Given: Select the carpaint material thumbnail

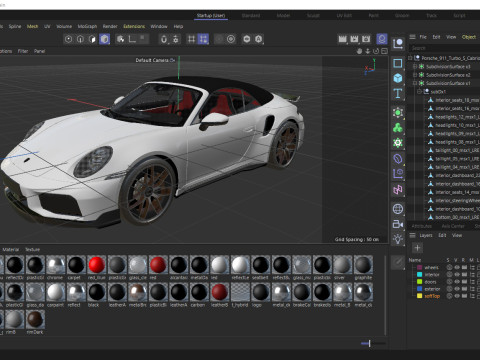Looking at the screenshot, I should tap(56, 292).
